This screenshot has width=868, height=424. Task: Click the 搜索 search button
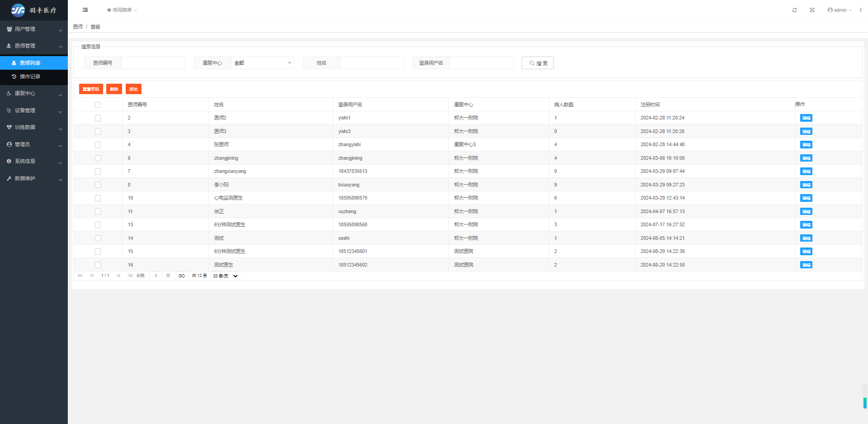click(538, 63)
